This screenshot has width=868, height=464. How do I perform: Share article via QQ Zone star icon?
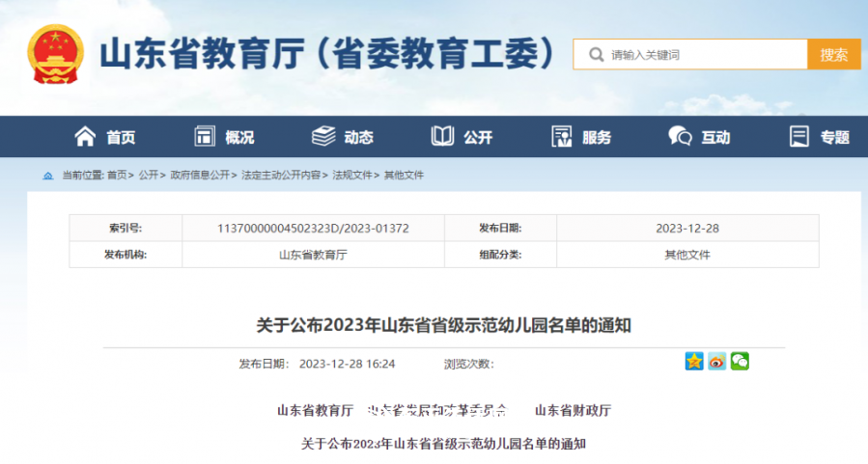[694, 362]
